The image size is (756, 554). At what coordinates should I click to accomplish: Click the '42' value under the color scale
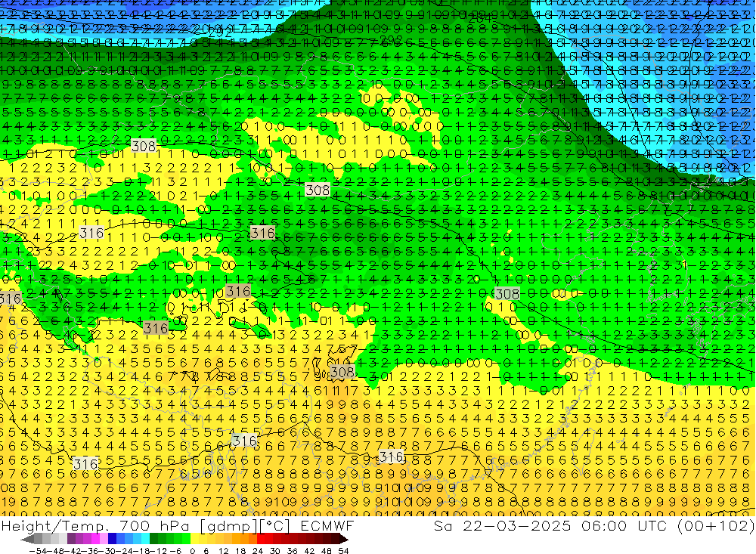point(309,551)
